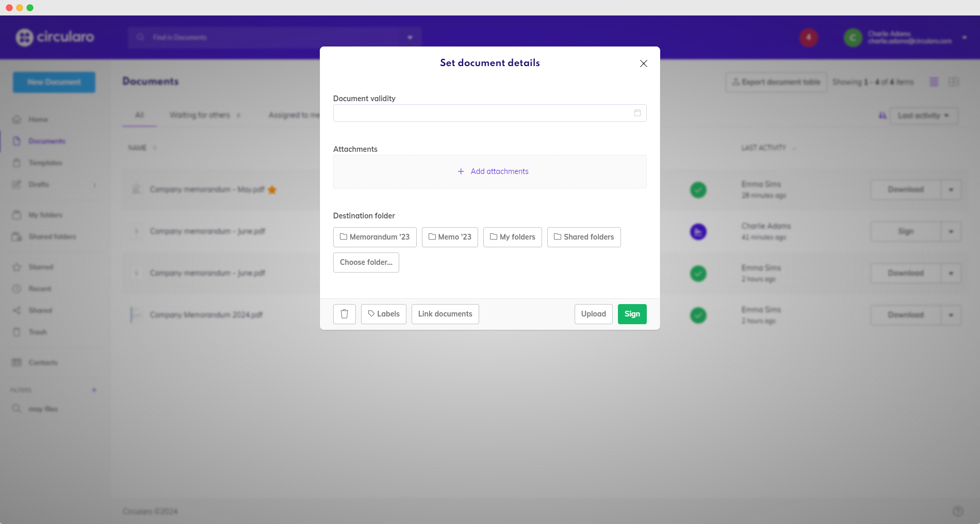Click the green Sign button
Screen dimensions: 980x524
pyautogui.click(x=632, y=314)
